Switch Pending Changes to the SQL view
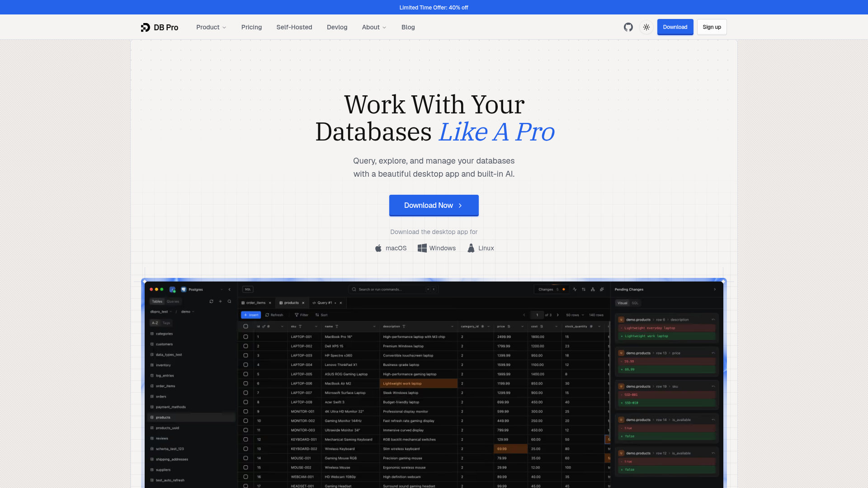 tap(635, 303)
